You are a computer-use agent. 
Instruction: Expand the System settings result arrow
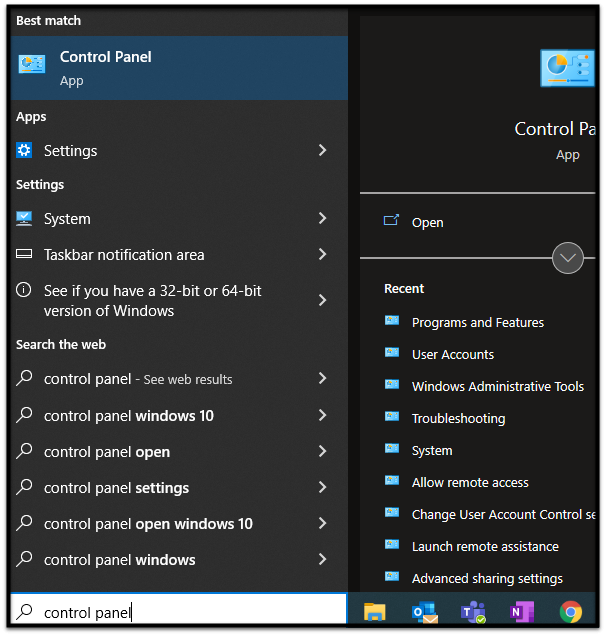coord(322,218)
